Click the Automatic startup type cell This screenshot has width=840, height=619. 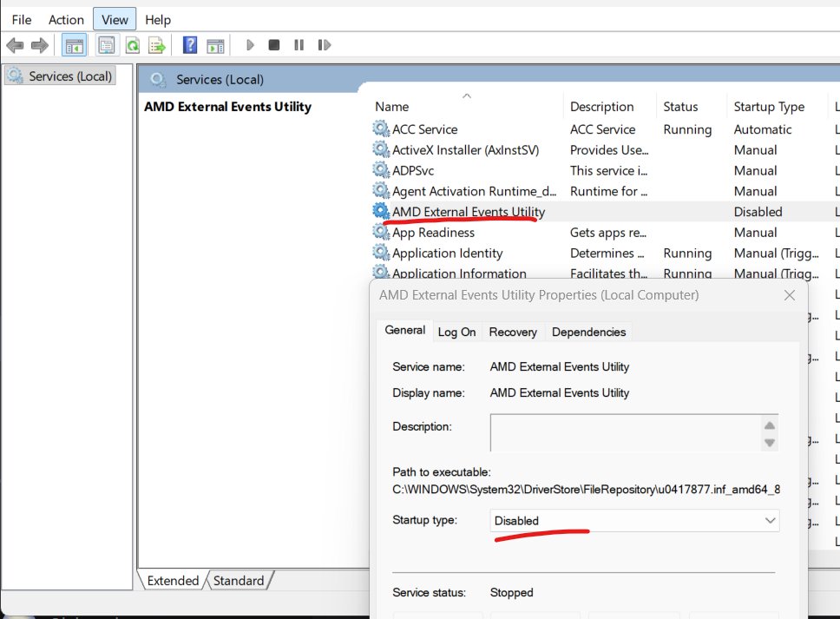tap(762, 129)
